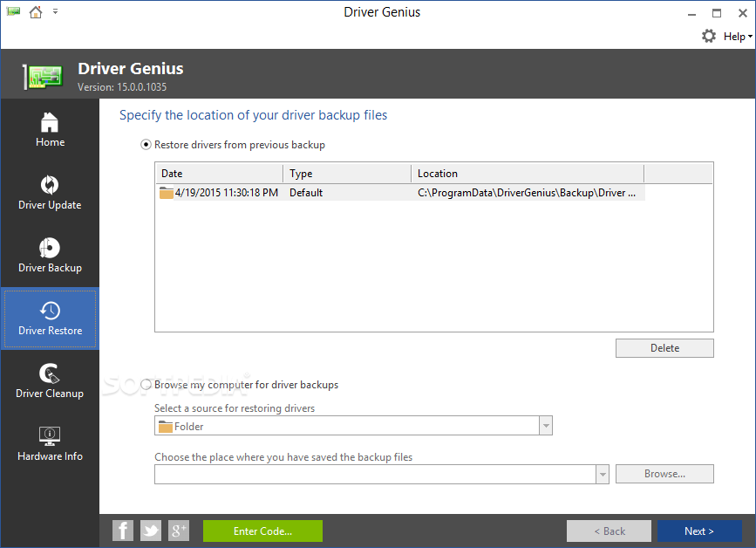Click the C:\ProgramData\DriverGenius backup location
The image size is (756, 548).
(527, 193)
